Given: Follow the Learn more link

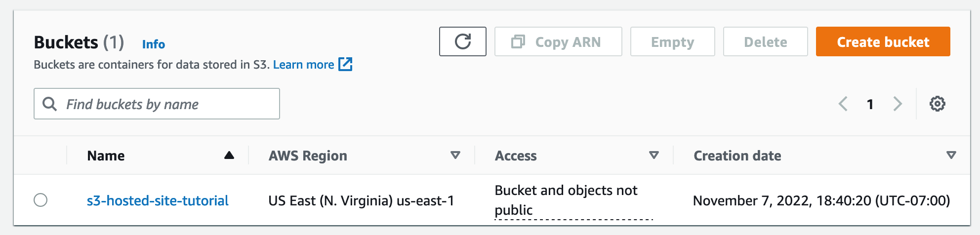Looking at the screenshot, I should click(x=303, y=65).
